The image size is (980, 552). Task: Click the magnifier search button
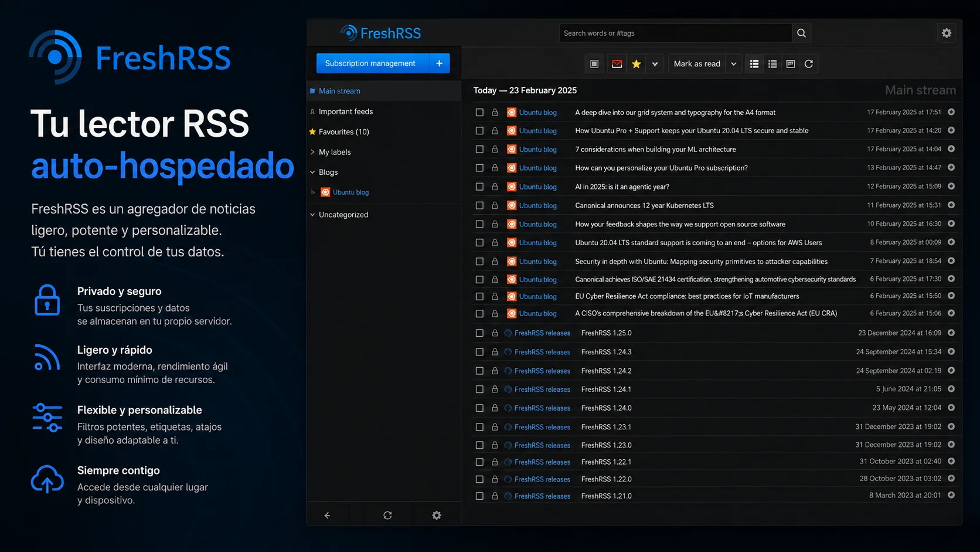801,33
